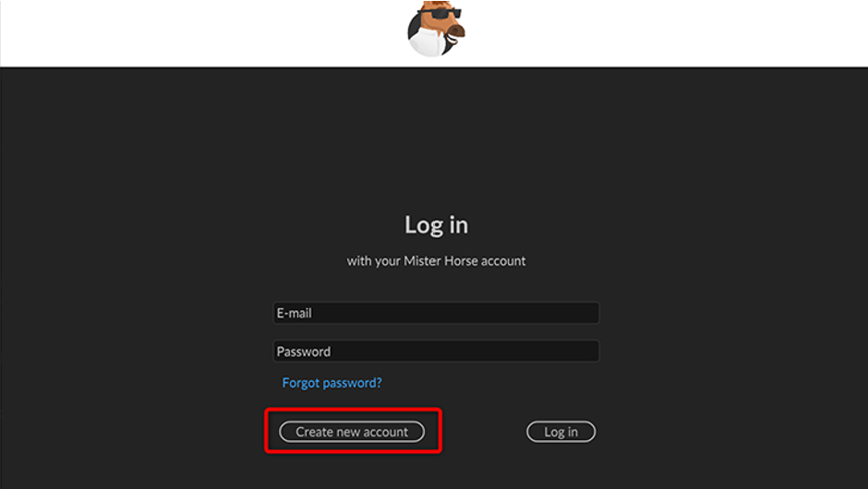This screenshot has width=868, height=489.
Task: Open the Forgot password? link
Action: click(x=332, y=383)
